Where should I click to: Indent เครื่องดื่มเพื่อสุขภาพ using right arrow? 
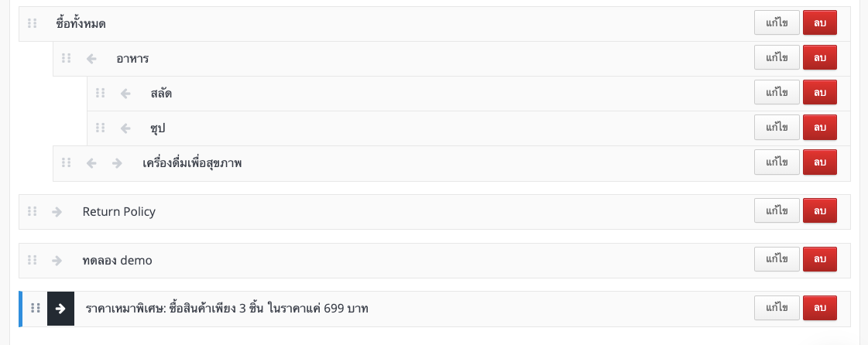pyautogui.click(x=117, y=163)
